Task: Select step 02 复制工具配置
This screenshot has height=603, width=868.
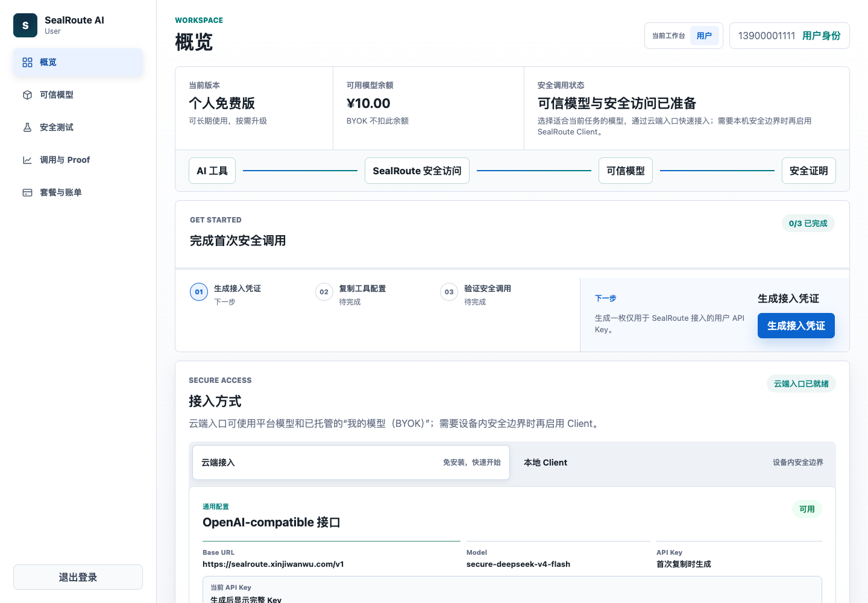Action: pyautogui.click(x=351, y=294)
